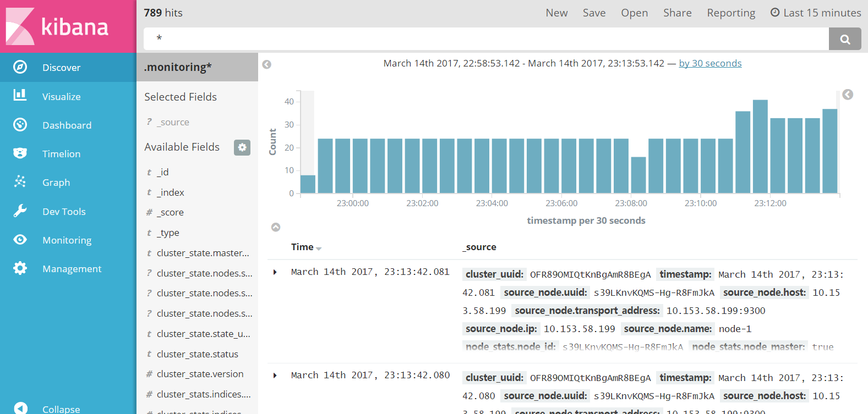
Task: Open Available Fields settings gear
Action: tap(242, 147)
